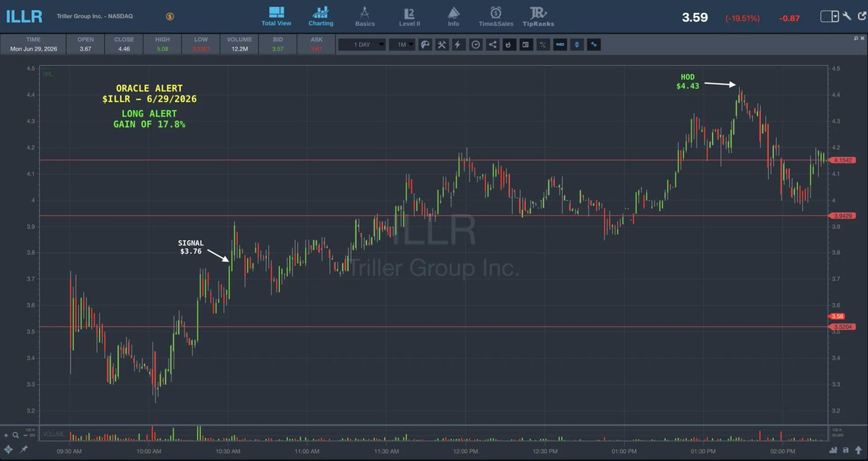Click the BID value 3.57
The image size is (868, 461).
(x=277, y=48)
